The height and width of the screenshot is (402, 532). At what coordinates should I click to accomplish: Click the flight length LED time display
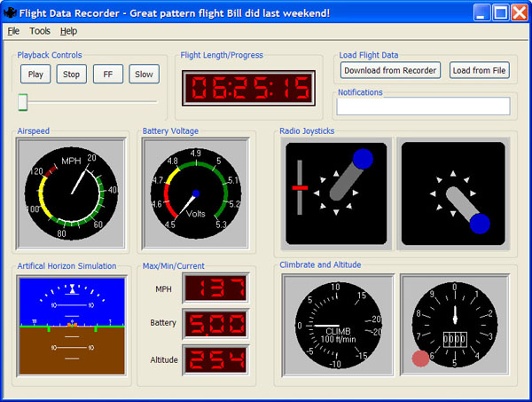point(247,89)
